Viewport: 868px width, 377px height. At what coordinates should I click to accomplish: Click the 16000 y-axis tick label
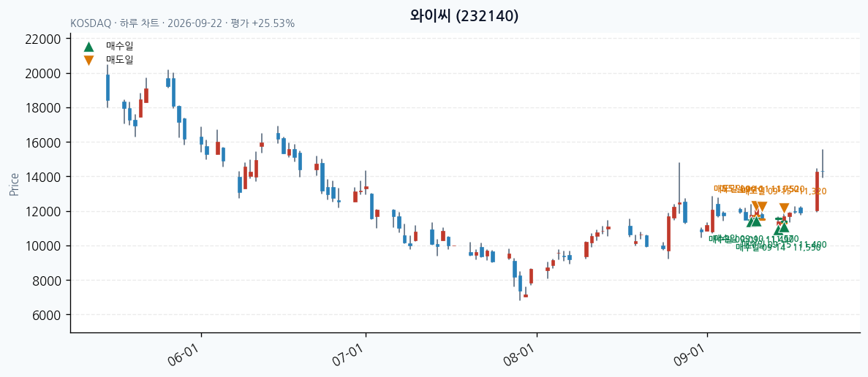(x=43, y=142)
